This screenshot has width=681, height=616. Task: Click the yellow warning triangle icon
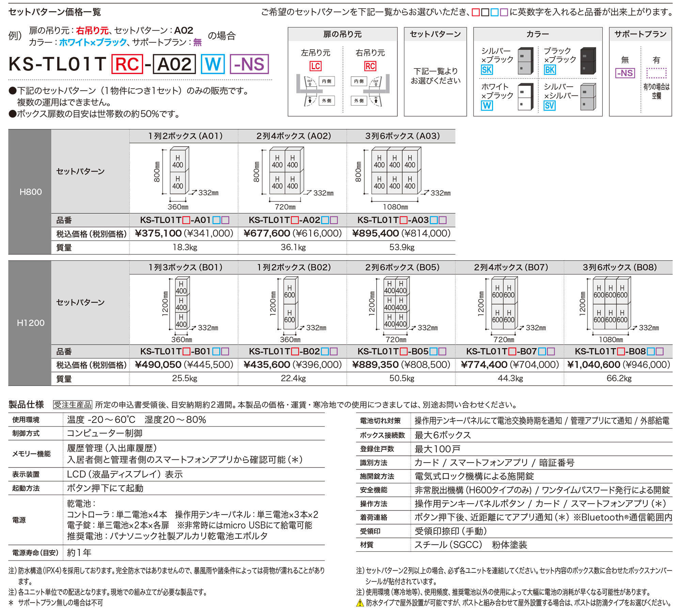pos(360,603)
